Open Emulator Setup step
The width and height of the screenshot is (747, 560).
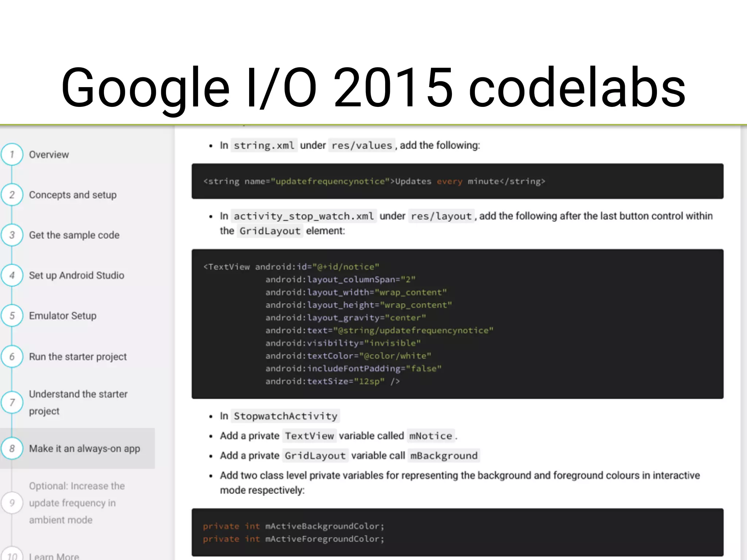point(63,316)
